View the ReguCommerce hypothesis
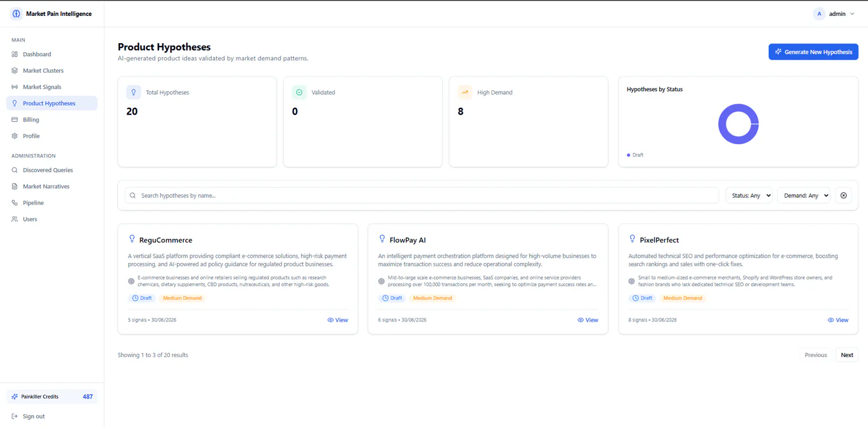This screenshot has width=868, height=427. [338, 320]
